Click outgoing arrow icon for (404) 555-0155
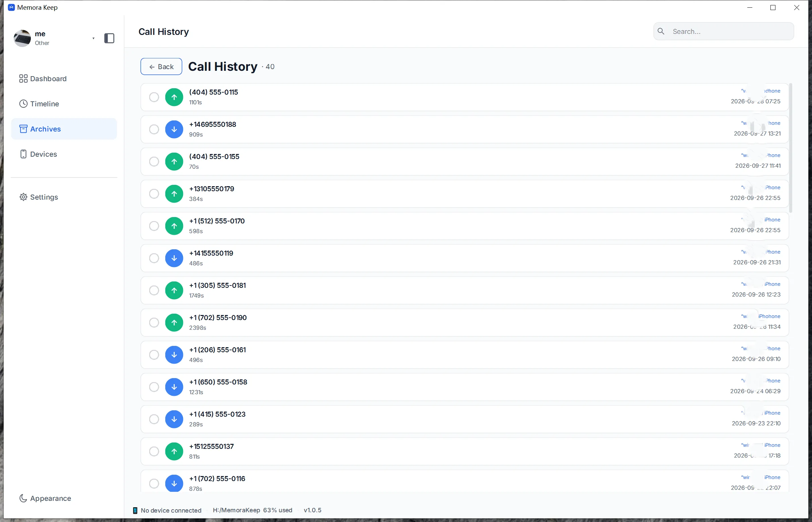This screenshot has width=812, height=522. (x=174, y=161)
